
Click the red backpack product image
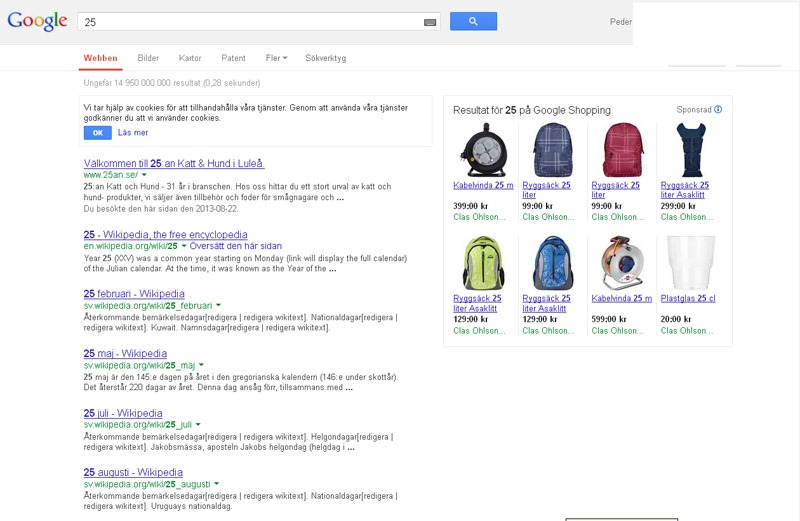(x=618, y=150)
